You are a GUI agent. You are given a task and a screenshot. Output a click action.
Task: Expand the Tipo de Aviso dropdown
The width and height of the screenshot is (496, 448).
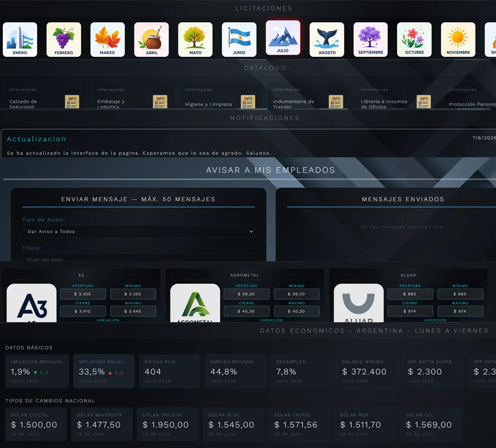138,231
